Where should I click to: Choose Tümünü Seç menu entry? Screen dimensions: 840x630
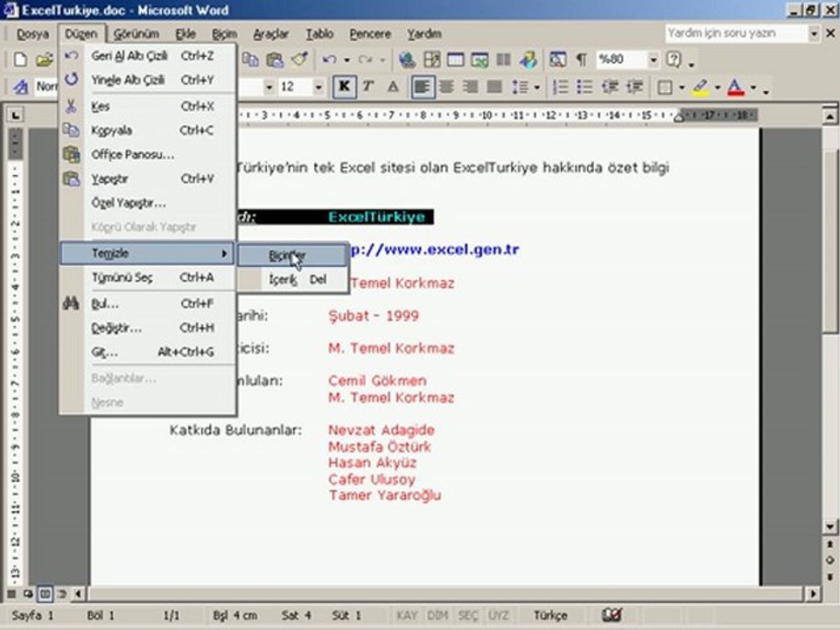click(x=147, y=277)
